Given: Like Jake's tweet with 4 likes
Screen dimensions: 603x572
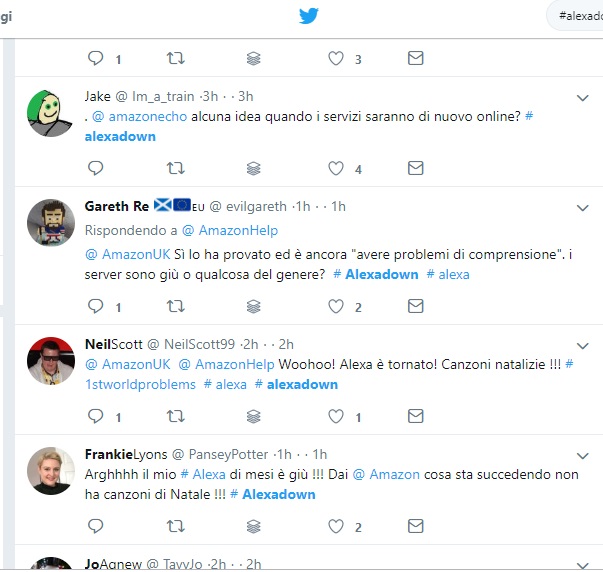Looking at the screenshot, I should pos(336,168).
